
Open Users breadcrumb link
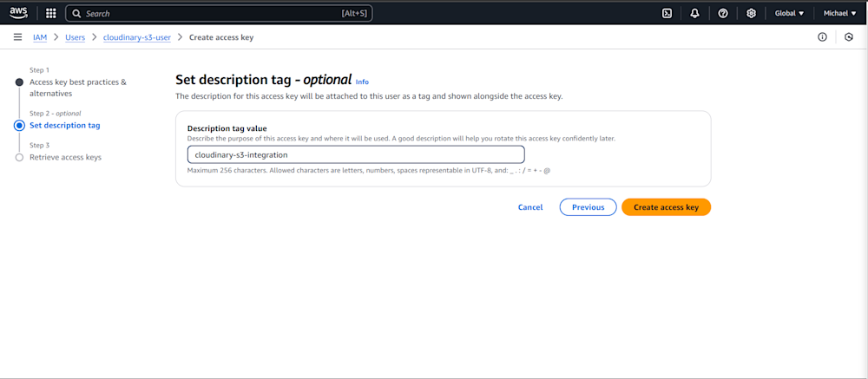76,37
